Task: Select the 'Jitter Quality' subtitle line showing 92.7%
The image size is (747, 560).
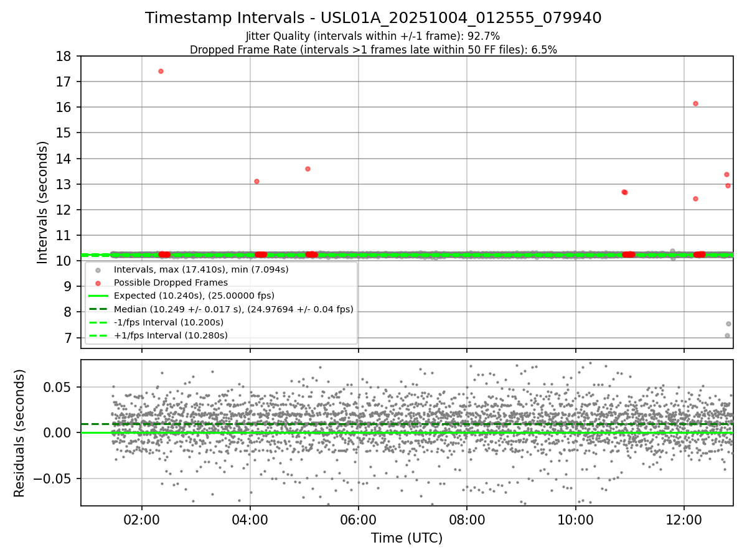Action: point(373,37)
